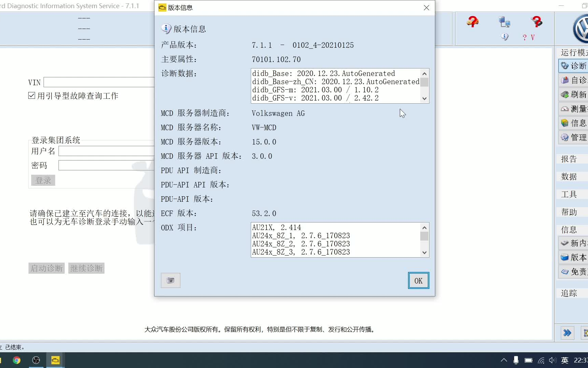The height and width of the screenshot is (368, 588).
Task: Select the 刷新 flash mode icon
Action: coord(575,94)
